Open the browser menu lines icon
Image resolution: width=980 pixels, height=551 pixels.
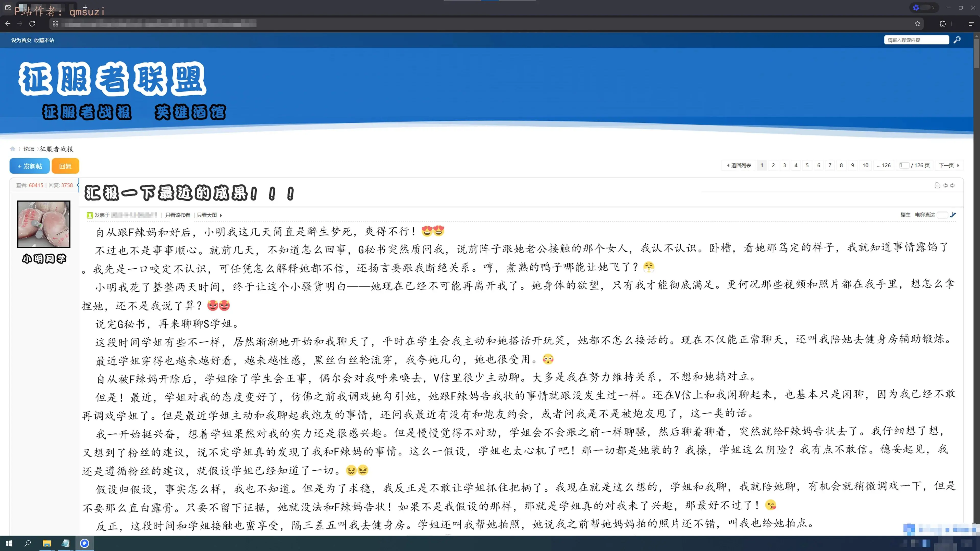pyautogui.click(x=971, y=23)
